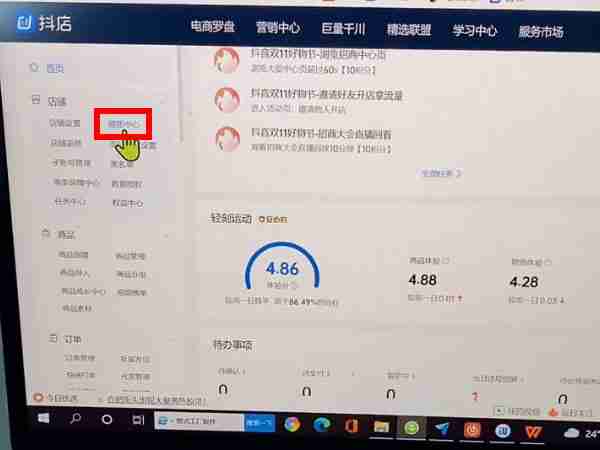Open 商品导入 in the sidebar

(74, 273)
